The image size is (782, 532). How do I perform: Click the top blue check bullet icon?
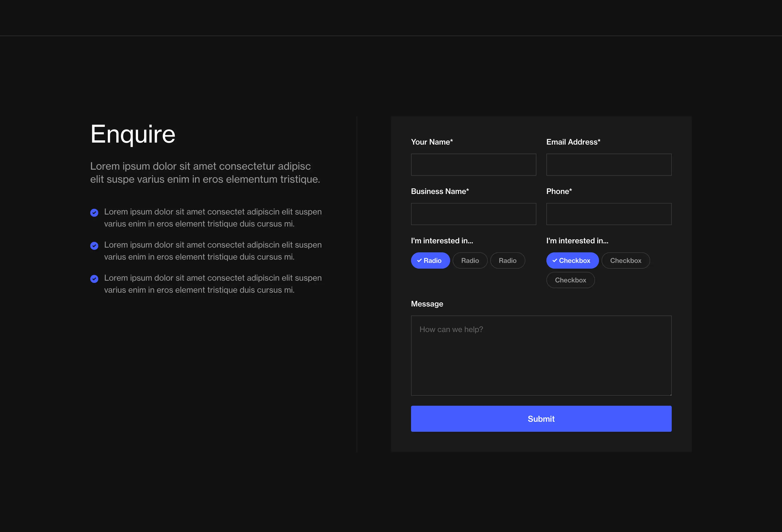pos(94,213)
